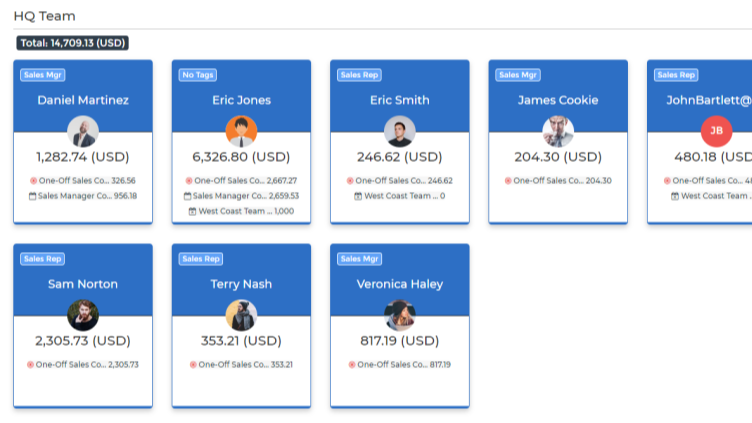Click Sam Norton's profile avatar

tap(83, 315)
